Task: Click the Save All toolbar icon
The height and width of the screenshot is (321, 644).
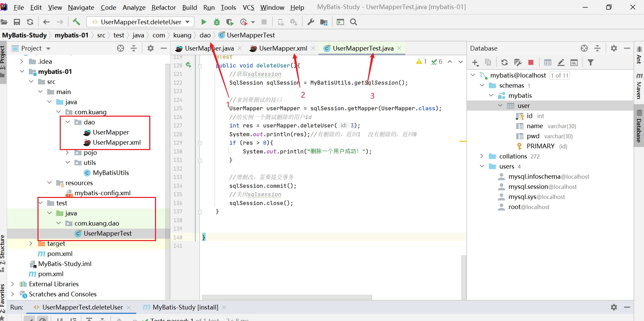Action: pyautogui.click(x=17, y=22)
